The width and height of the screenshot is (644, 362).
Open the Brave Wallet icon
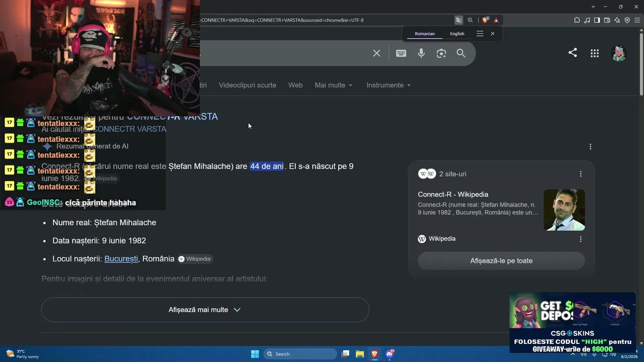(x=607, y=20)
